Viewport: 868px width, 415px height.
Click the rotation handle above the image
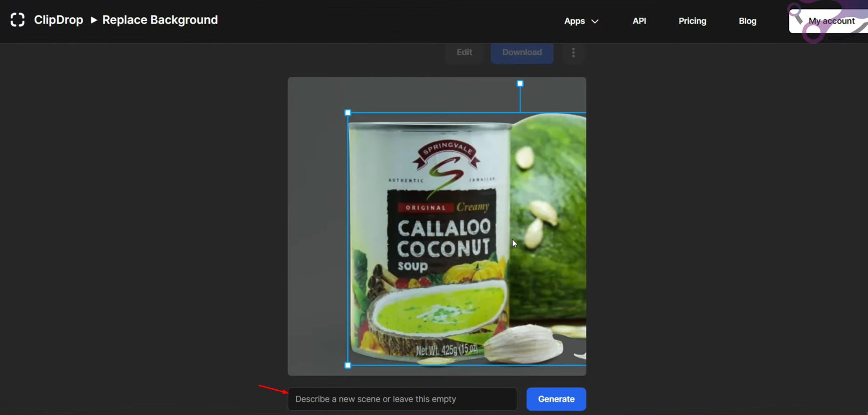pyautogui.click(x=520, y=84)
